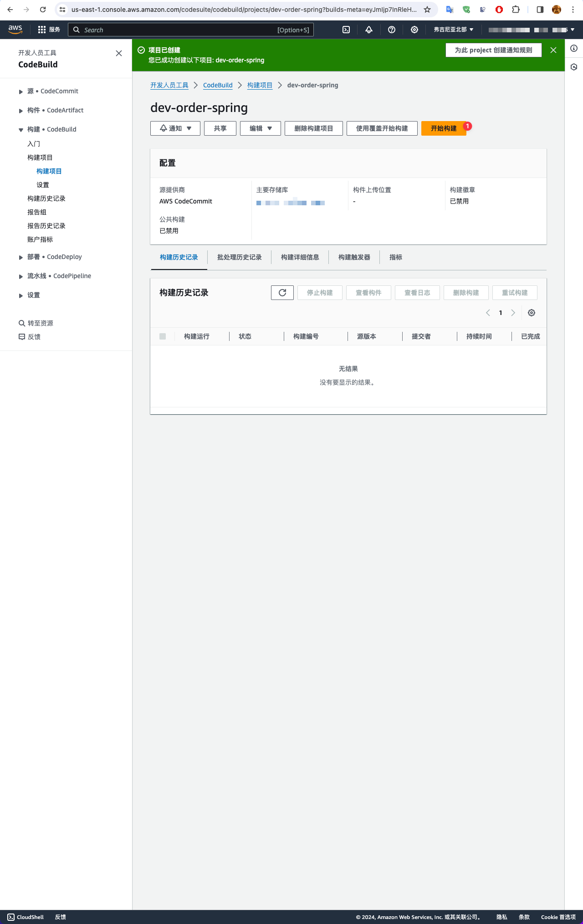Screen dimensions: 583x924
Task: Click the green shield extension icon
Action: point(466,10)
